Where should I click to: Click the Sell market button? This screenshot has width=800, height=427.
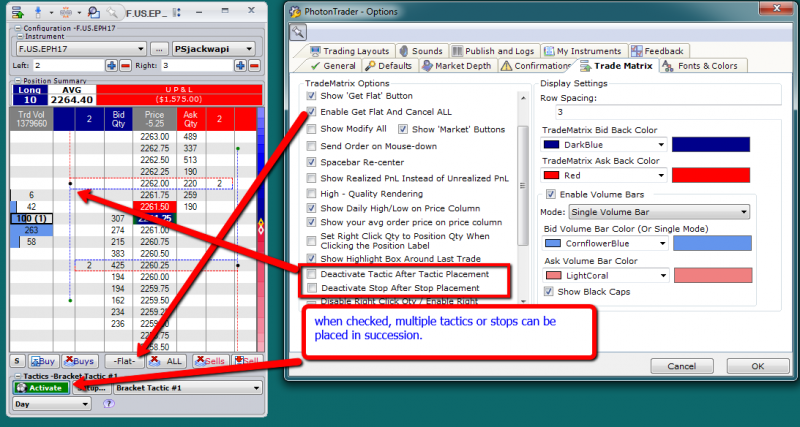pos(247,361)
